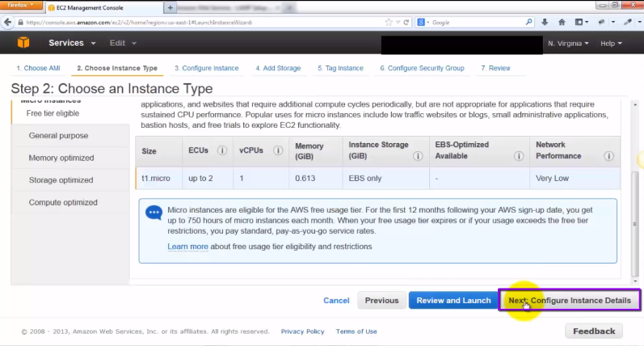Click the Memory (GiB) column header
The width and height of the screenshot is (644, 346).
[x=316, y=152]
